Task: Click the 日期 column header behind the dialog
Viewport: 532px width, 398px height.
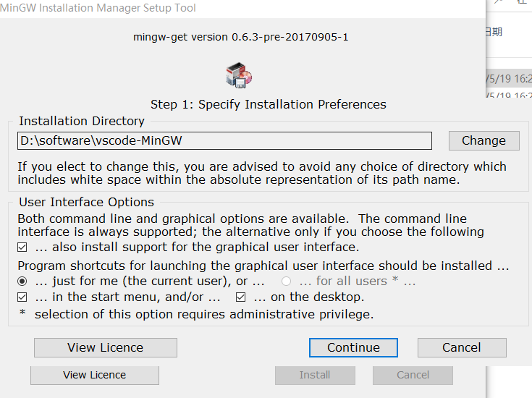Action: [x=494, y=32]
